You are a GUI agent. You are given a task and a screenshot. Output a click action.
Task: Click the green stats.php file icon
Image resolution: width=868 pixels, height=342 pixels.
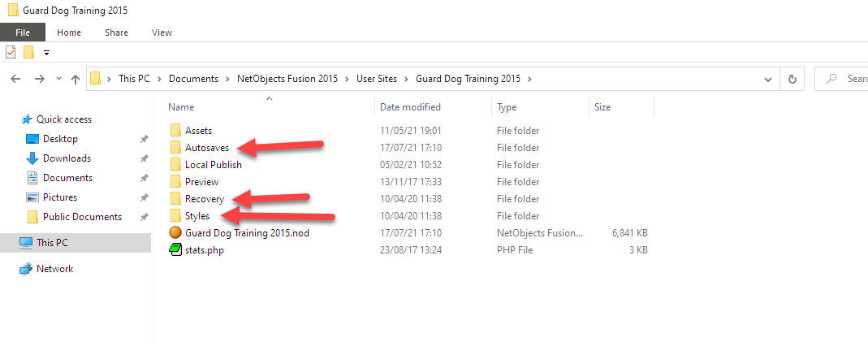175,250
